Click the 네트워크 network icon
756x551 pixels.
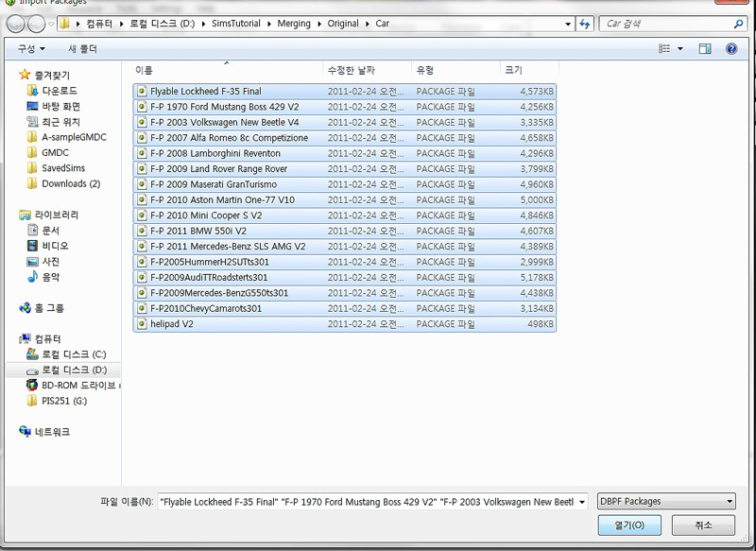pyautogui.click(x=25, y=431)
